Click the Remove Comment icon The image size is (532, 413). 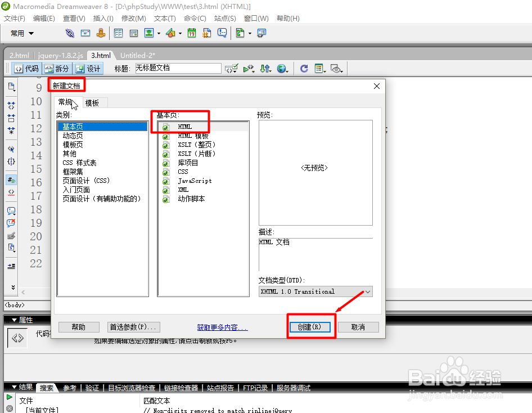pyautogui.click(x=11, y=223)
